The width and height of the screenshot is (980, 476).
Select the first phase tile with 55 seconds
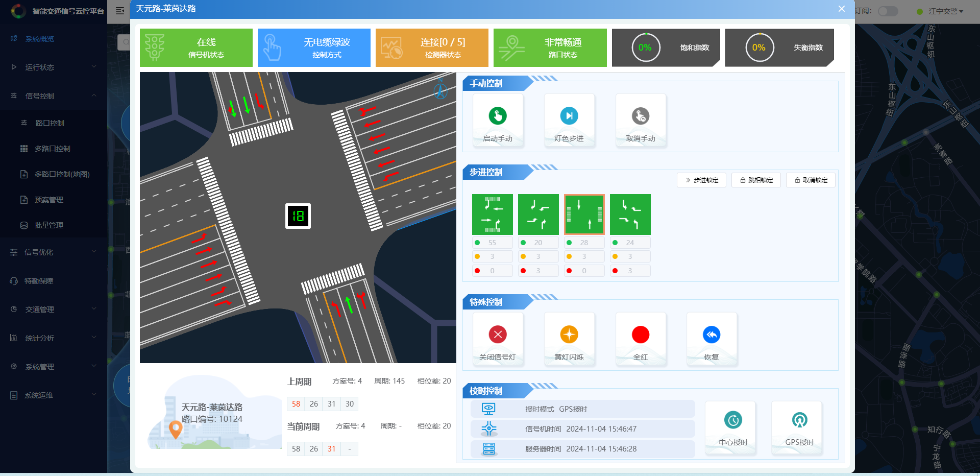(x=493, y=215)
